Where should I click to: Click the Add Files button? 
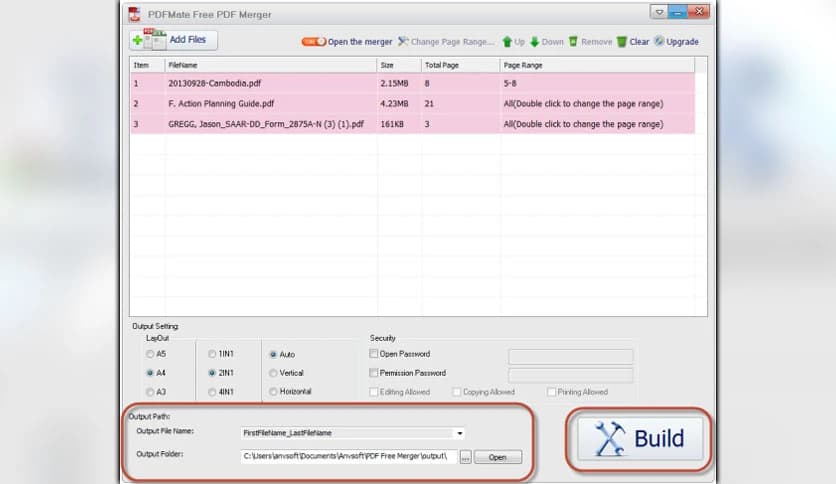(173, 40)
